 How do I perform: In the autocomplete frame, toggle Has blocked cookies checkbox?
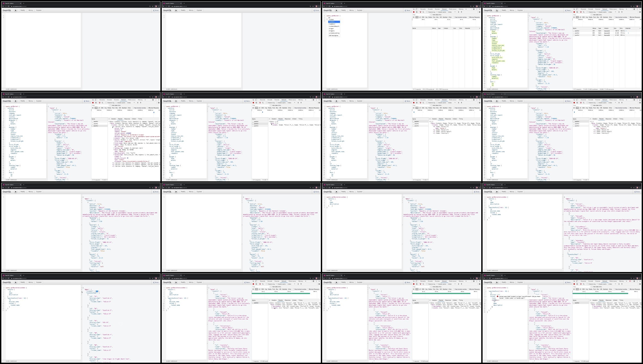point(454,17)
